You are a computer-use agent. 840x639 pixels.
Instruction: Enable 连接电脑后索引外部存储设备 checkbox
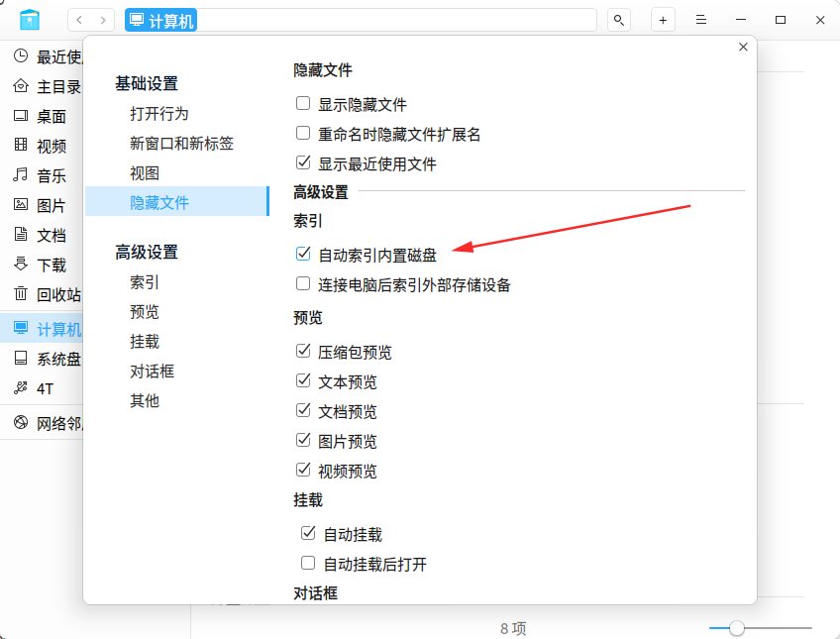303,283
